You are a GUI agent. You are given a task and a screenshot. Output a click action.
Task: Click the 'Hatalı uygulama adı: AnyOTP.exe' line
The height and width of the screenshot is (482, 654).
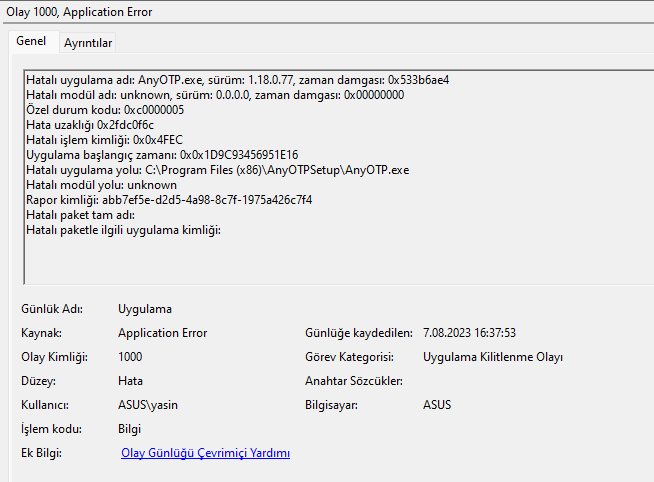237,80
